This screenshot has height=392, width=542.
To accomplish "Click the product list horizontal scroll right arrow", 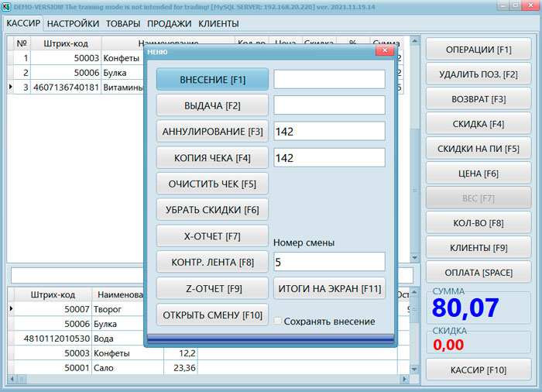I will (x=404, y=379).
